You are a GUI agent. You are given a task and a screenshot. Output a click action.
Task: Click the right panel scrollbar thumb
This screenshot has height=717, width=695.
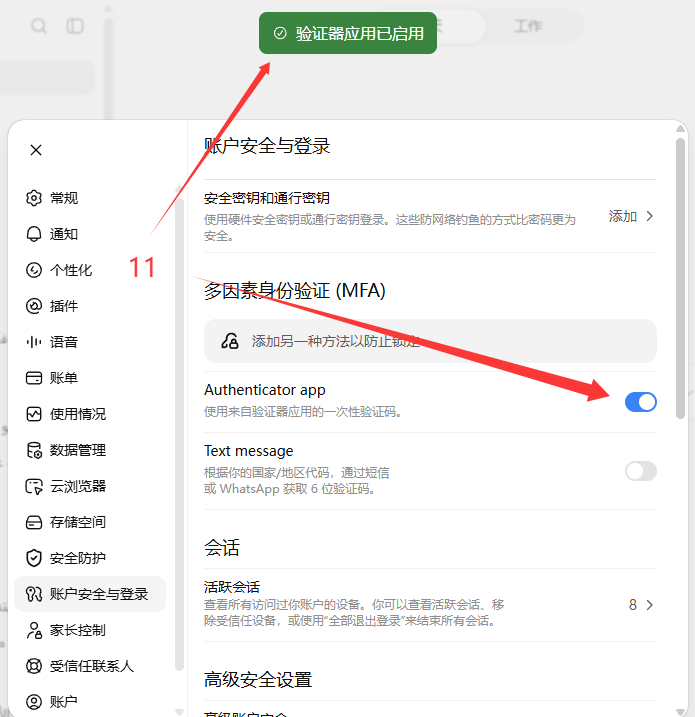pyautogui.click(x=680, y=278)
